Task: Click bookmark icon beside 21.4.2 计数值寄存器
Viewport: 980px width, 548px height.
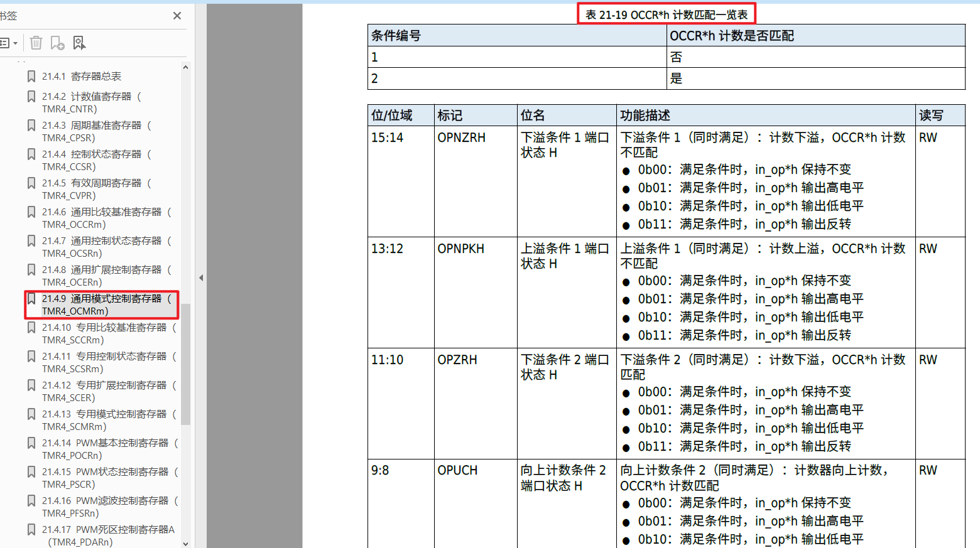Action: pyautogui.click(x=31, y=96)
